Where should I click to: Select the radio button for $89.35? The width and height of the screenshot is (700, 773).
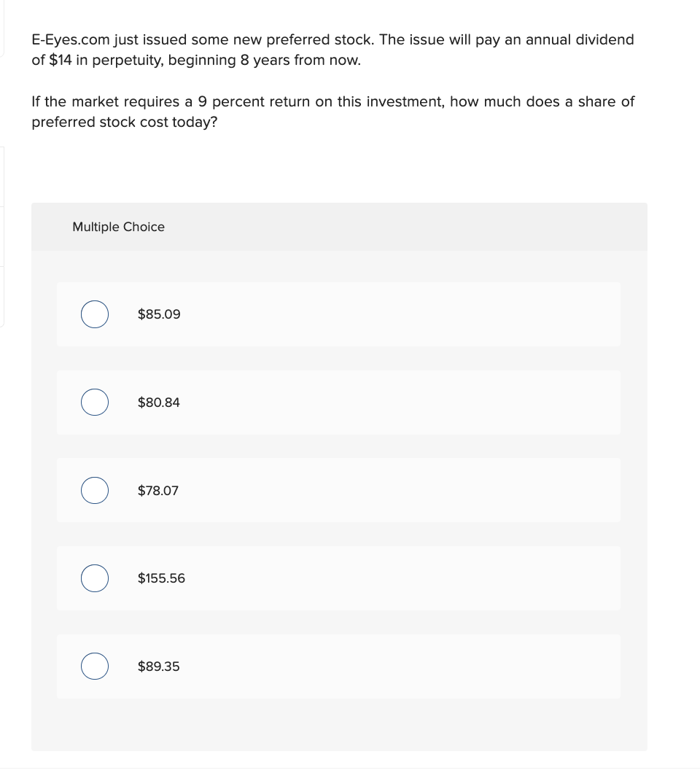point(94,666)
